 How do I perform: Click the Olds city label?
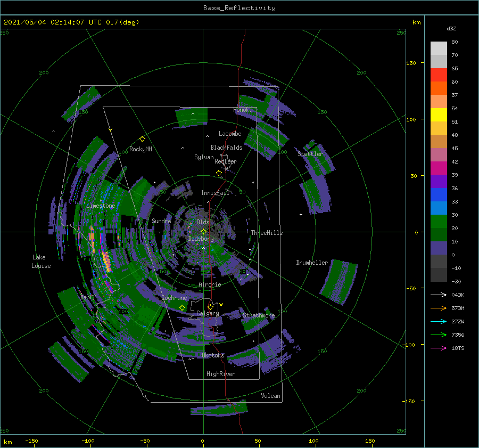(203, 222)
